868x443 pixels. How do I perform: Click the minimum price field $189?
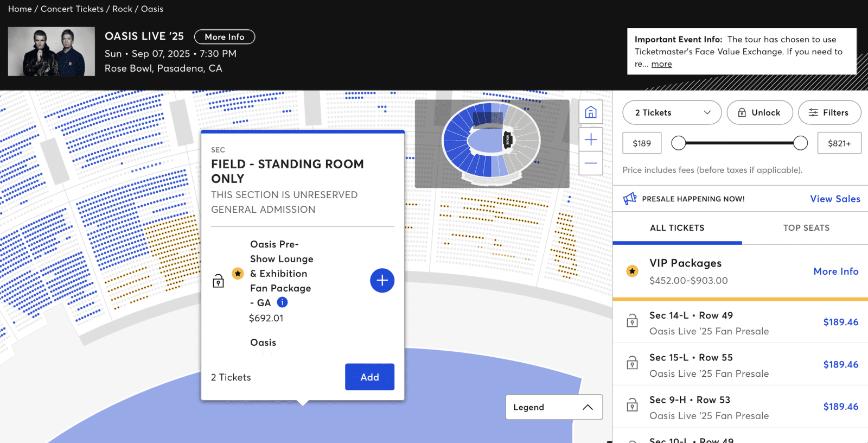coord(642,143)
